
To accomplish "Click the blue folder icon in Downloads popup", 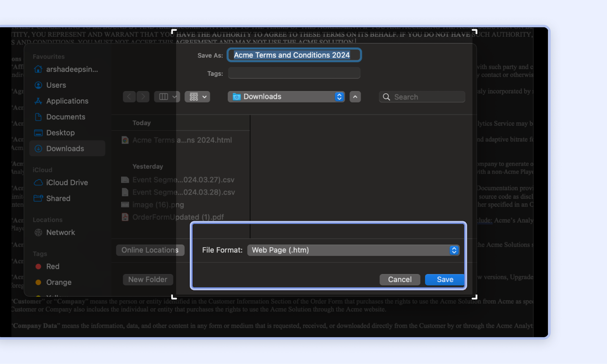I will (x=237, y=97).
